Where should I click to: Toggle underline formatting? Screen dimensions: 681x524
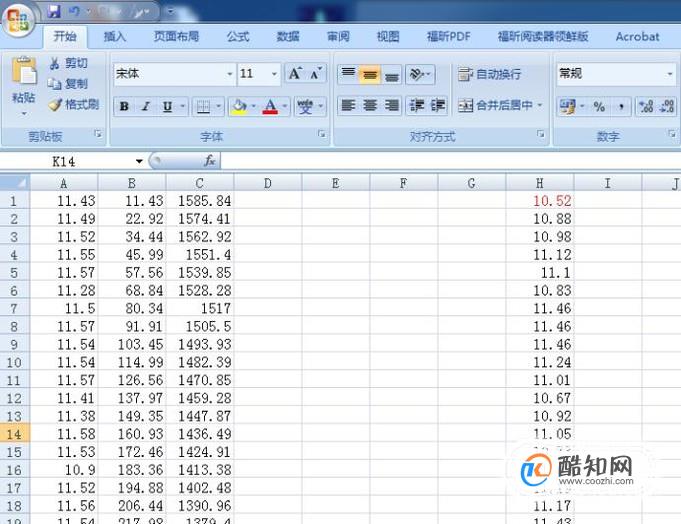(x=167, y=106)
